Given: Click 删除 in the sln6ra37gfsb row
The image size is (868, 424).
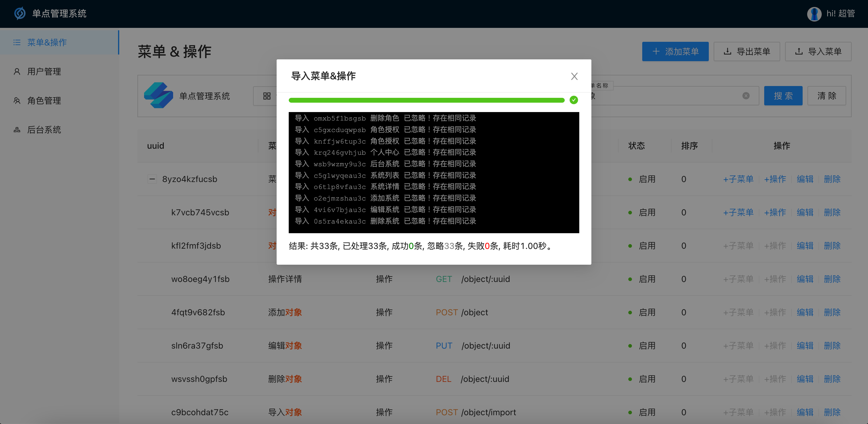Looking at the screenshot, I should click(x=832, y=346).
